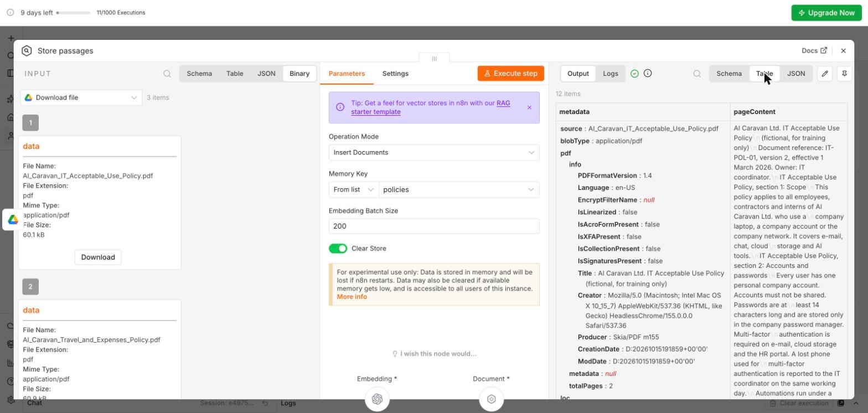Image resolution: width=868 pixels, height=413 pixels.
Task: Switch output view to JSON
Action: (x=796, y=74)
